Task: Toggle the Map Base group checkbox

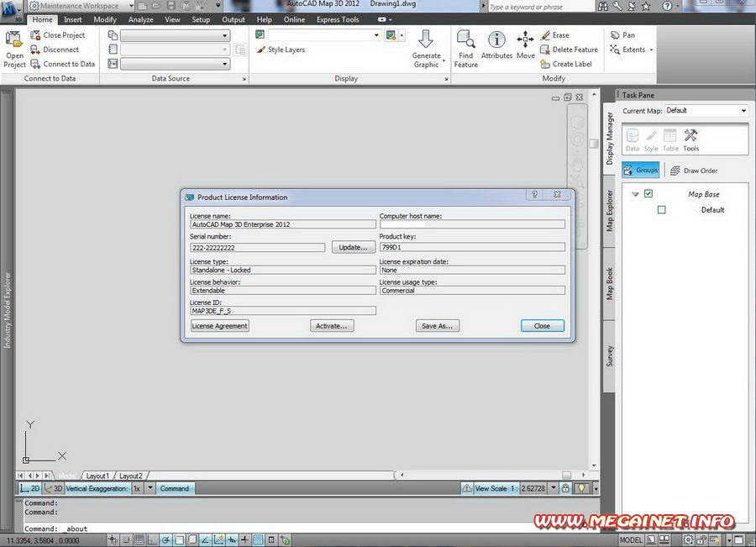Action: point(648,193)
